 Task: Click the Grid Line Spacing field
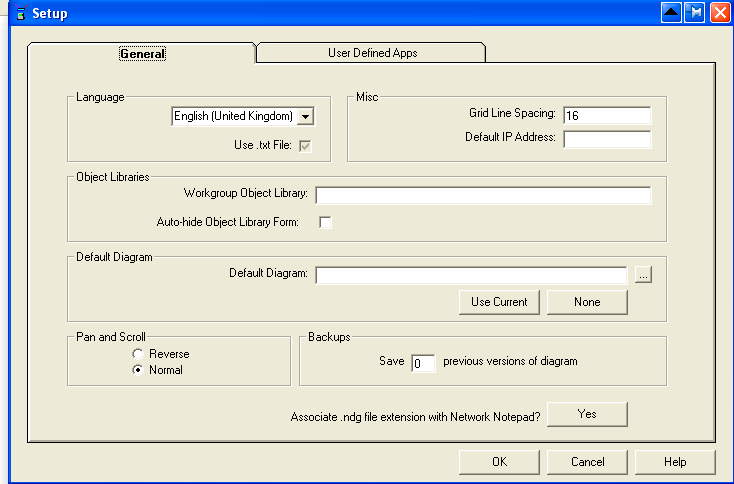click(607, 116)
